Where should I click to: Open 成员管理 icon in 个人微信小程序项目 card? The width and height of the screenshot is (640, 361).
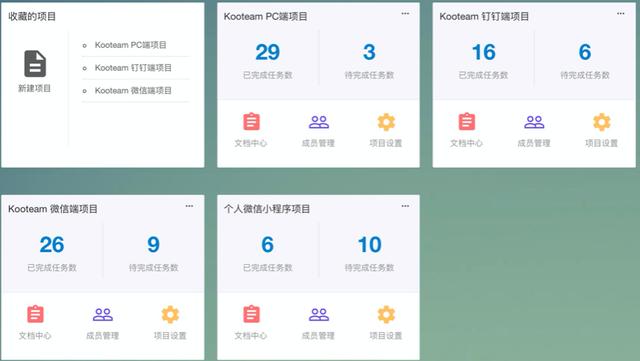[x=319, y=314]
